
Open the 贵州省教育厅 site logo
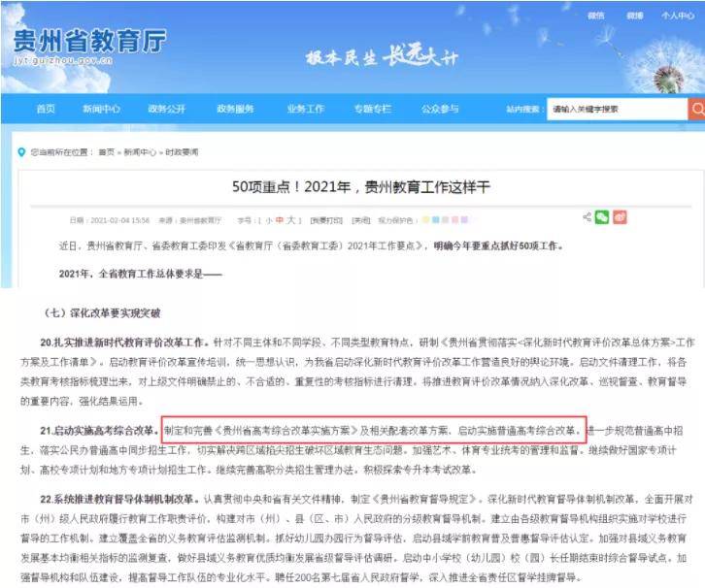tap(89, 45)
